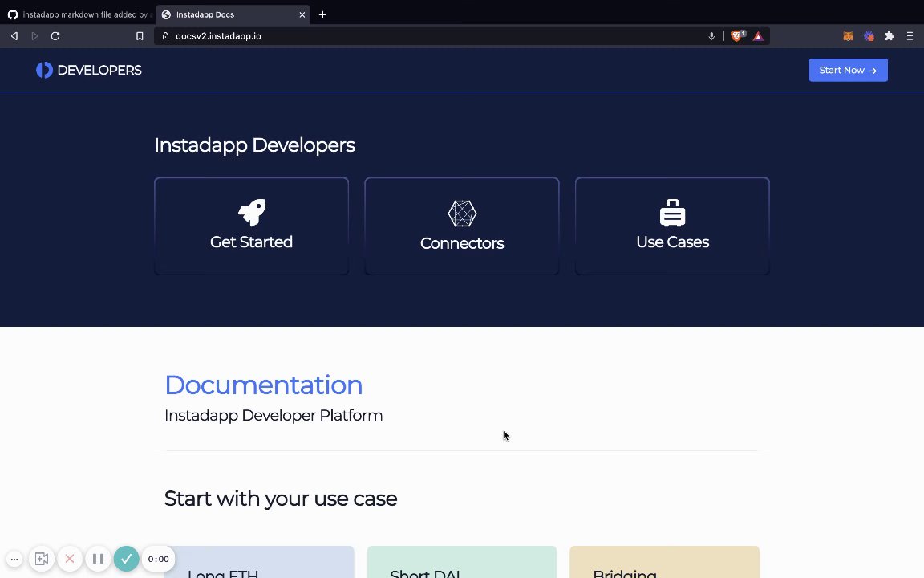Click the Documentation heading
924x578 pixels.
pos(263,385)
